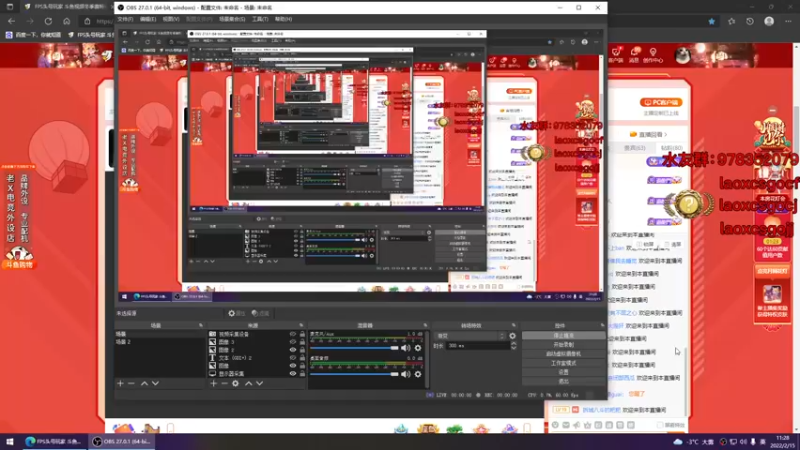This screenshot has height=450, width=800.
Task: Click browser back arrow
Action: [x=11, y=21]
